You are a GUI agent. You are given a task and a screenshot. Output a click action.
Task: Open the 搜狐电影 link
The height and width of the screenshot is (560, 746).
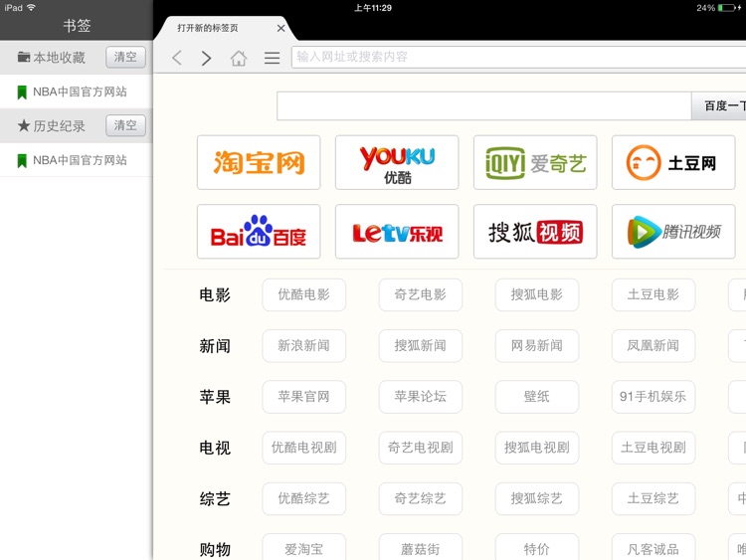[x=537, y=295]
